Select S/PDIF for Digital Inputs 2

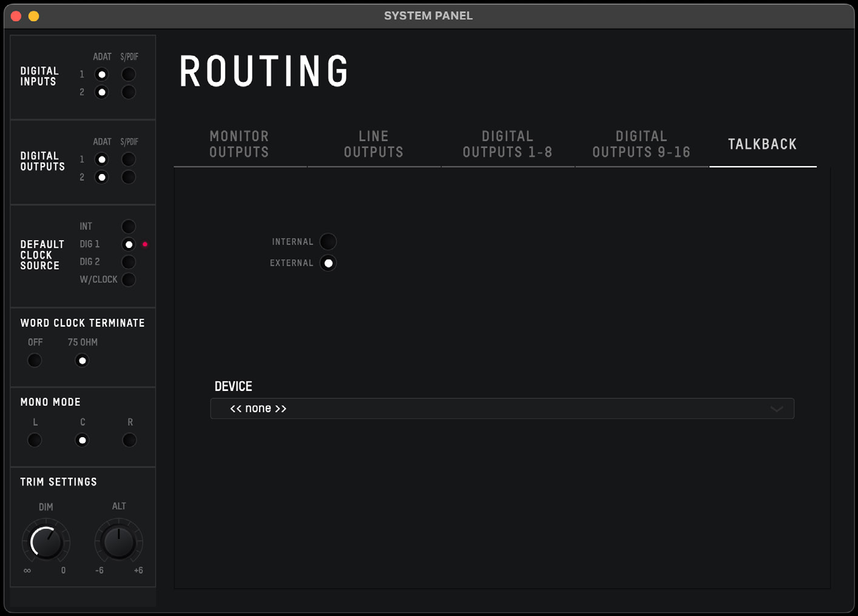(129, 92)
